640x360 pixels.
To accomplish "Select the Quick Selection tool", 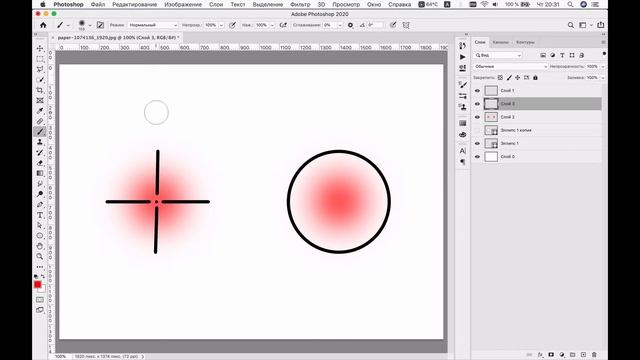I will (x=40, y=80).
